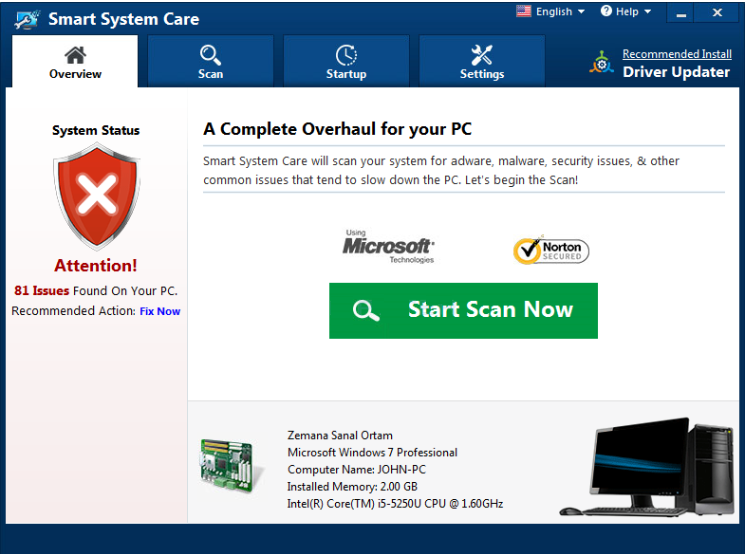Viewport: 746px width, 554px height.
Task: Click the '81 Issues' text
Action: [41, 290]
